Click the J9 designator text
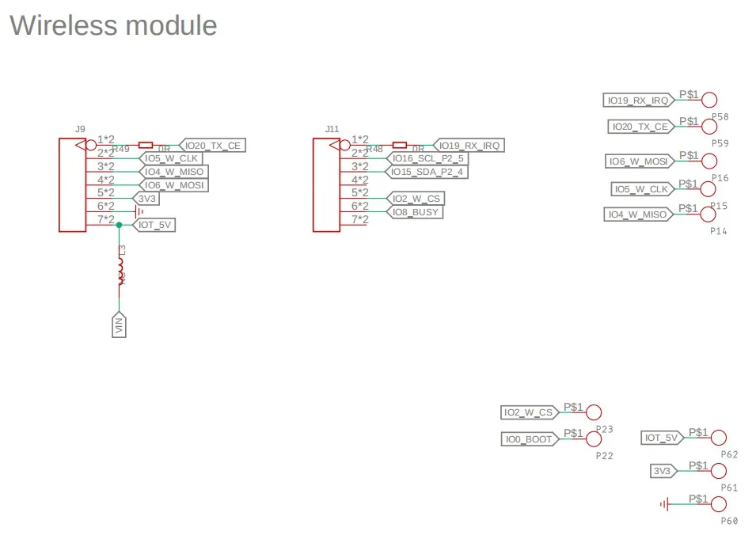The height and width of the screenshot is (558, 756). (x=80, y=129)
